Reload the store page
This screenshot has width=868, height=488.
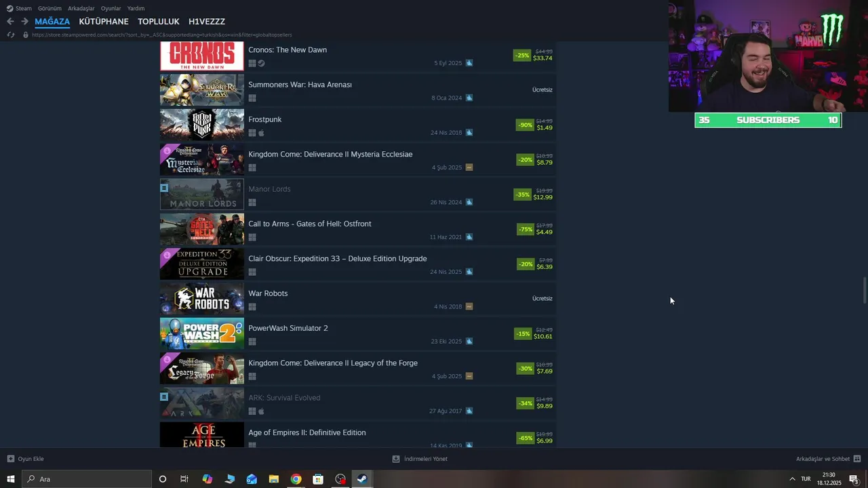(x=10, y=35)
